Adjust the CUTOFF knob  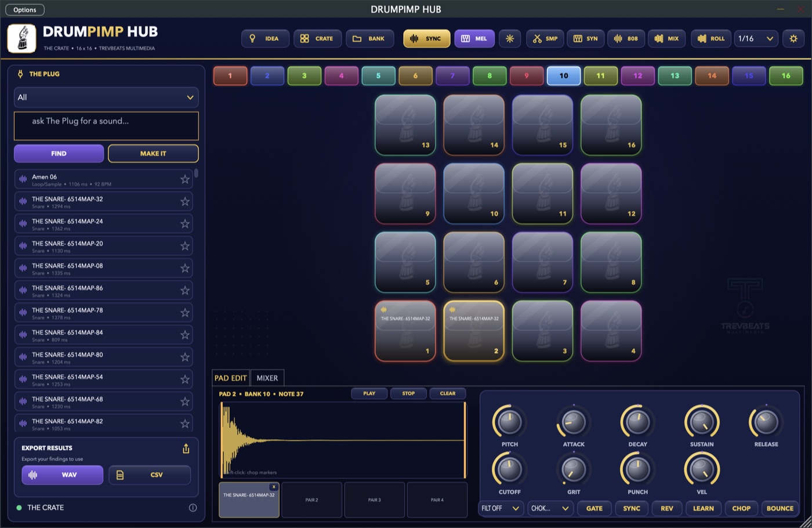click(510, 469)
